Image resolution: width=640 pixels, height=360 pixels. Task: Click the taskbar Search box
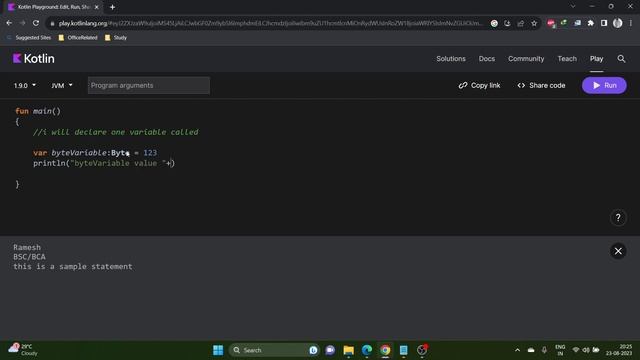click(x=274, y=350)
